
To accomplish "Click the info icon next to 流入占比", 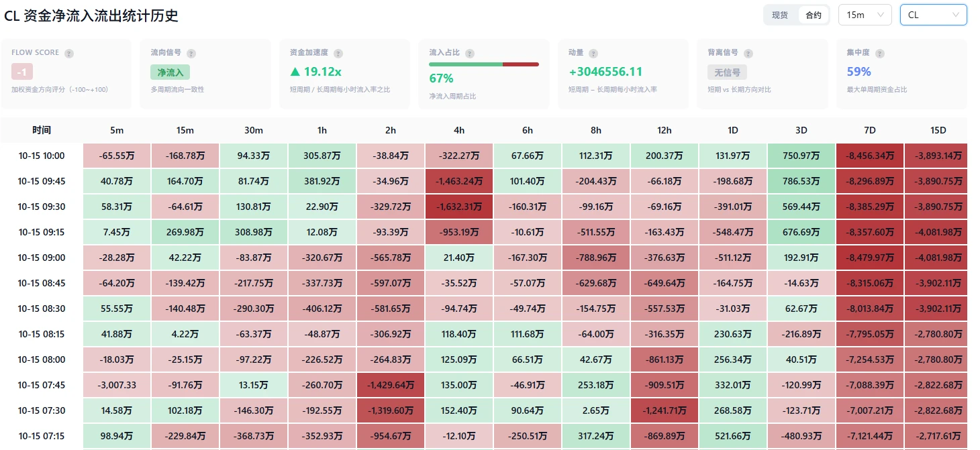I will 470,53.
